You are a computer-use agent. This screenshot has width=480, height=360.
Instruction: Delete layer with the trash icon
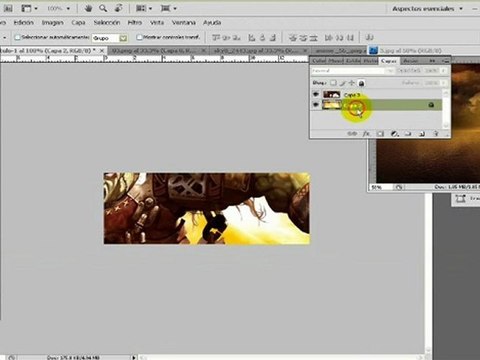[436, 134]
